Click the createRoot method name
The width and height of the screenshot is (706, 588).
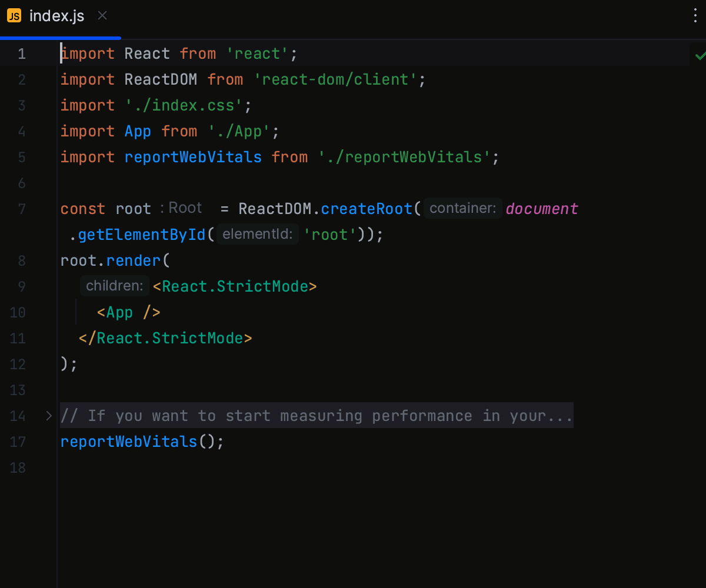click(x=366, y=208)
